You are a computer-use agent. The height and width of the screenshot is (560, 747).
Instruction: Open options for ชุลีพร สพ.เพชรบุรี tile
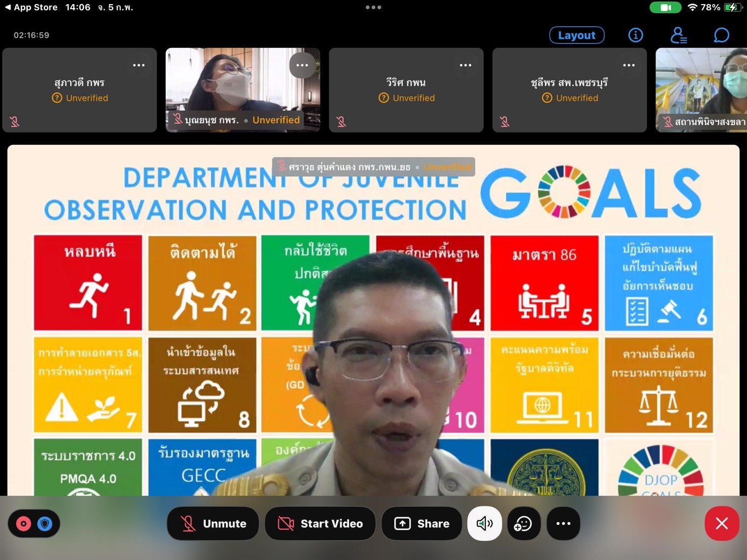click(629, 65)
